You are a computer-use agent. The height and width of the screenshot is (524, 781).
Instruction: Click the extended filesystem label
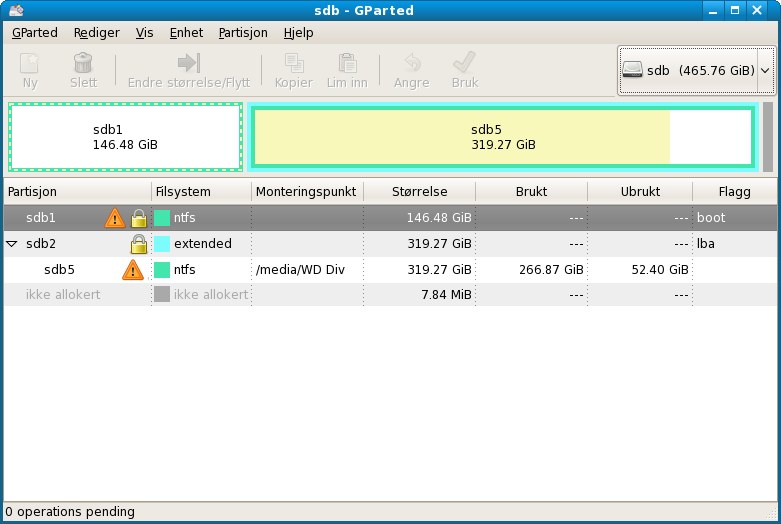(x=203, y=244)
